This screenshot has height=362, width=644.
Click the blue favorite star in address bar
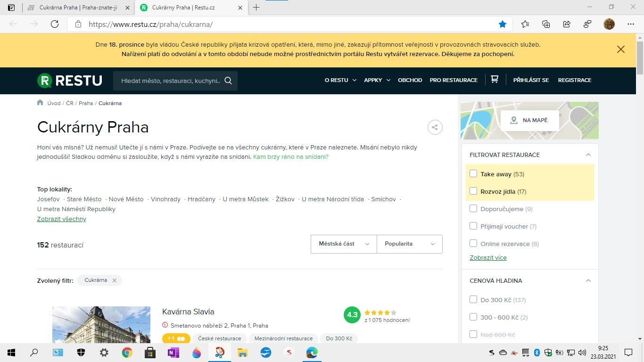503,24
